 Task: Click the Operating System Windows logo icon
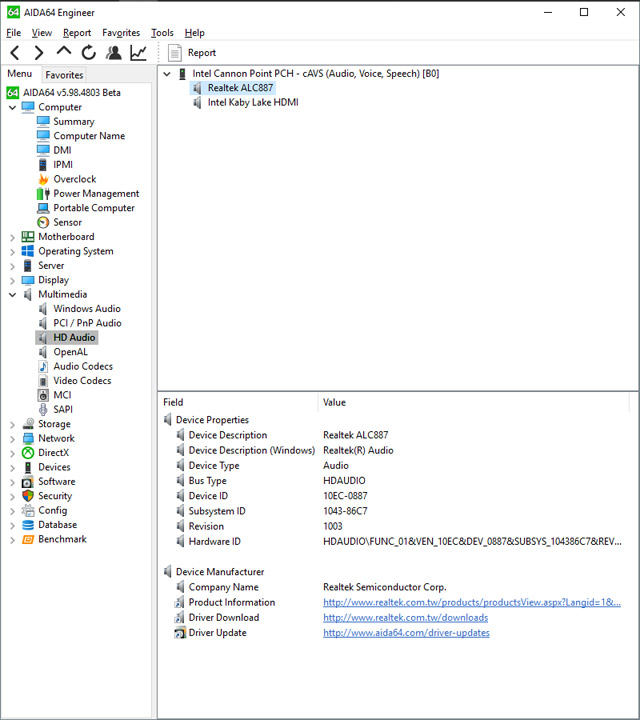tap(28, 251)
